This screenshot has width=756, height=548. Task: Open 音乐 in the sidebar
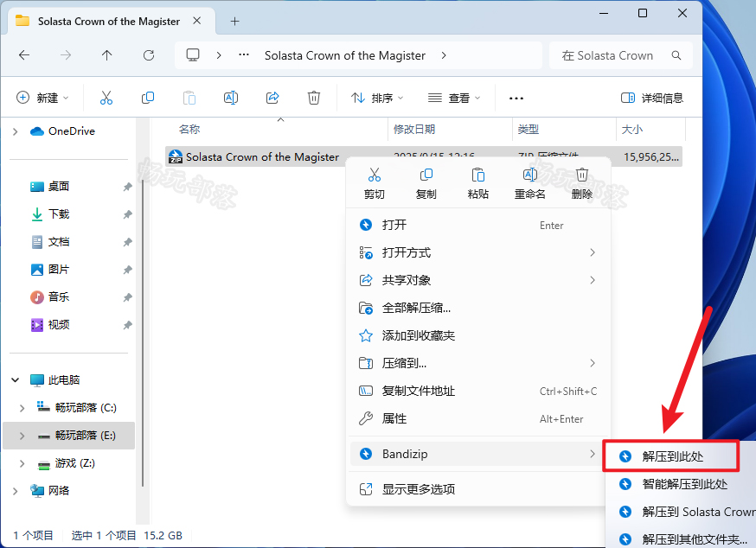tap(58, 296)
